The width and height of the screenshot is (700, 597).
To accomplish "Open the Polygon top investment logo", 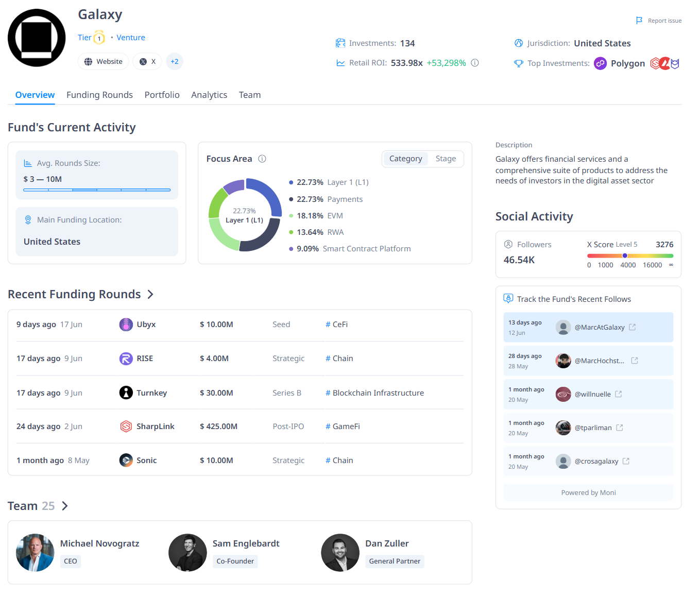I will pyautogui.click(x=600, y=63).
